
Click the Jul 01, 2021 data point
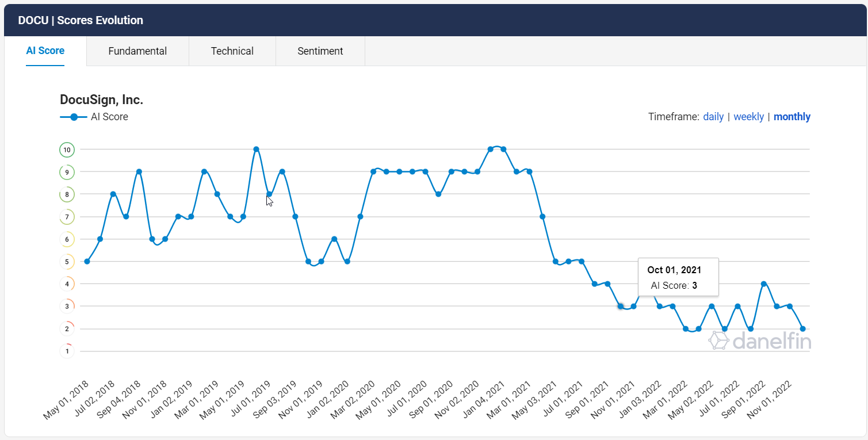(582, 261)
